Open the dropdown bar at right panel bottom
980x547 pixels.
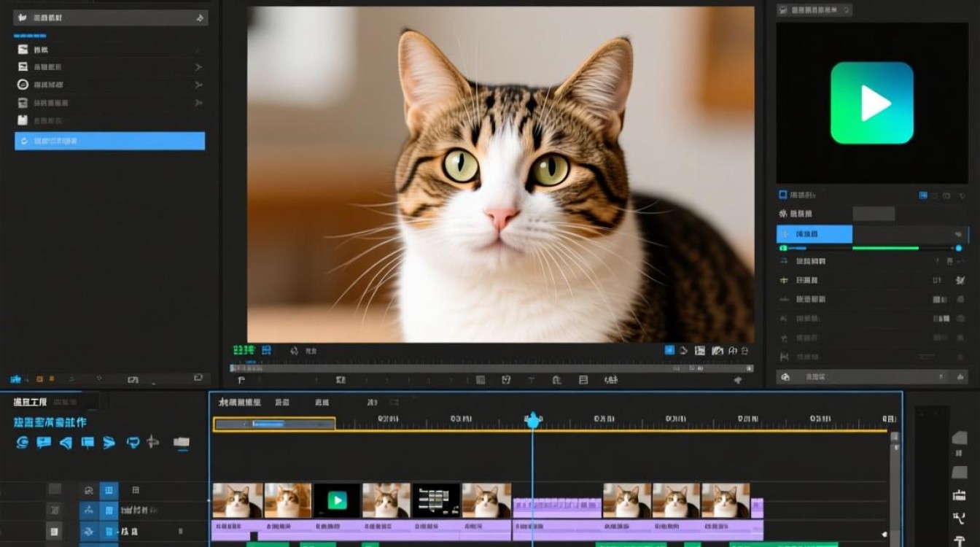pos(872,377)
